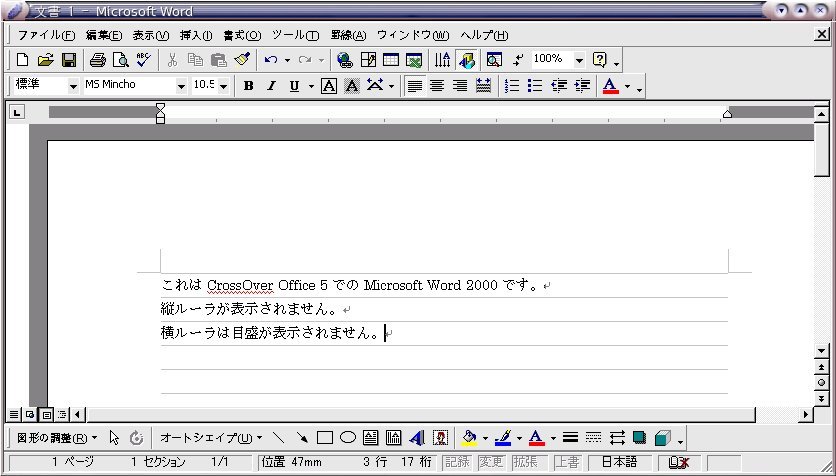Image resolution: width=836 pixels, height=476 pixels.
Task: Open the 編集 menu
Action: [104, 35]
